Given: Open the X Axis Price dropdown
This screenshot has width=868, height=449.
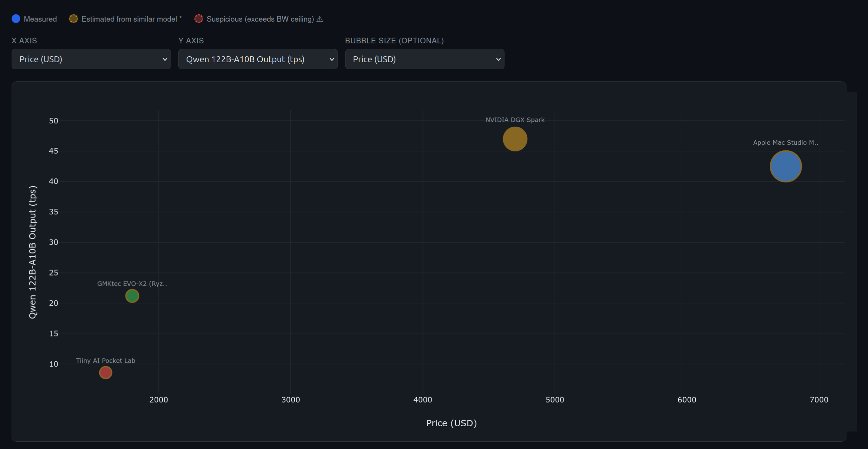Looking at the screenshot, I should point(91,59).
